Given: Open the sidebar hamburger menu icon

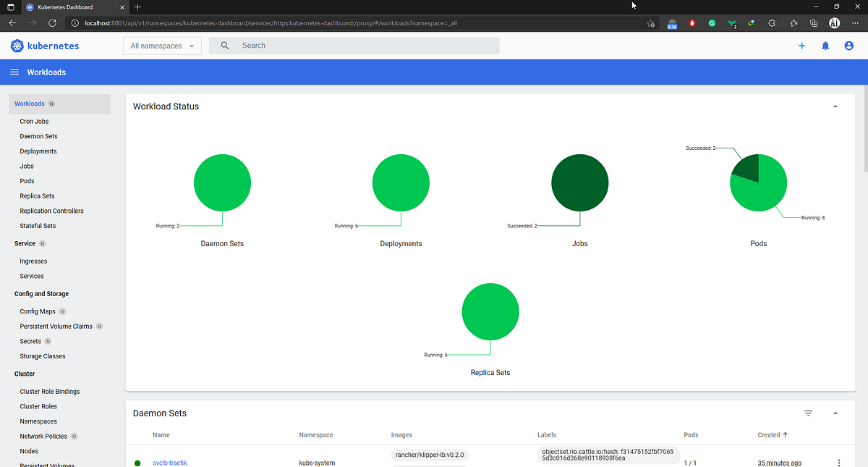Looking at the screenshot, I should pyautogui.click(x=14, y=72).
